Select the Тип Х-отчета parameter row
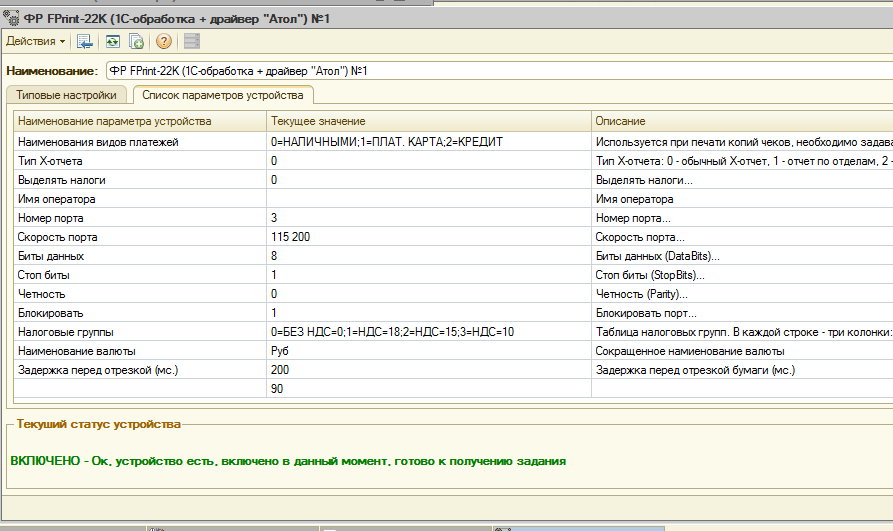Viewport: 893px width, 531px height. pyautogui.click(x=453, y=161)
